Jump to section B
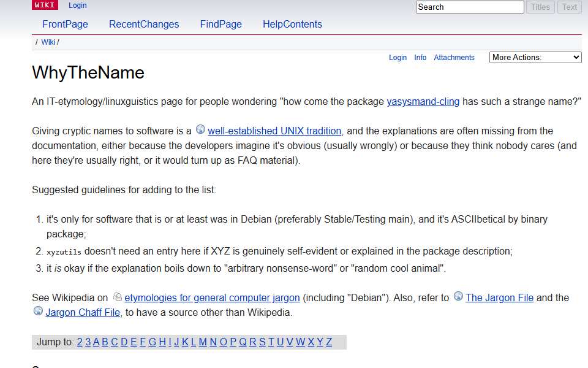Viewport: 588px width, 368px height. [105, 342]
